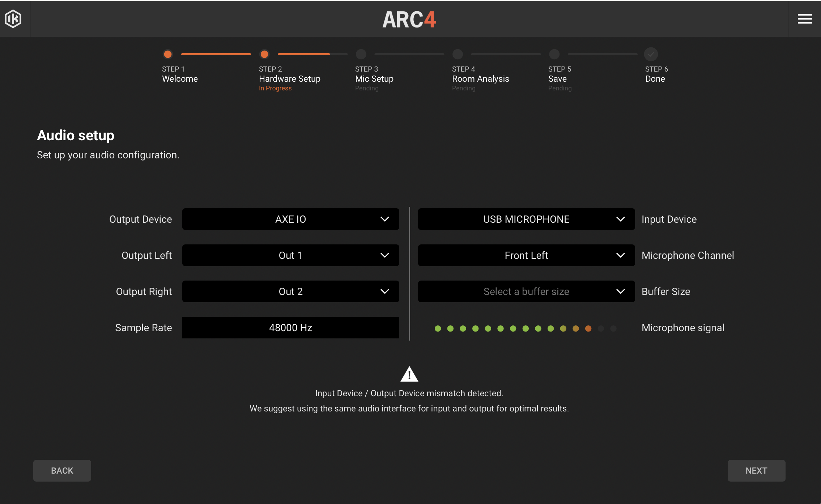
Task: Select the Step 3 Mic Setup marker
Action: [361, 54]
